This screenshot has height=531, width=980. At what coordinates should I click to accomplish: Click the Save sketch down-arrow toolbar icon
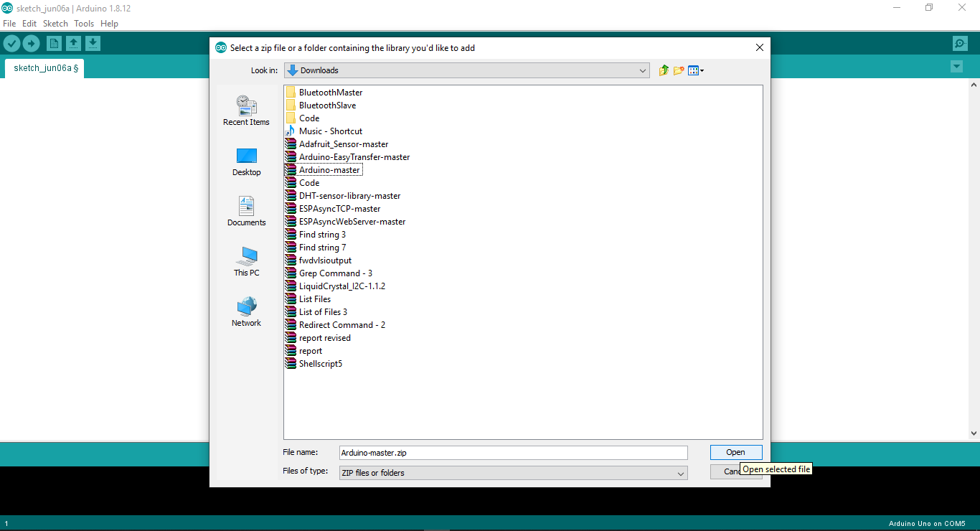tap(93, 44)
